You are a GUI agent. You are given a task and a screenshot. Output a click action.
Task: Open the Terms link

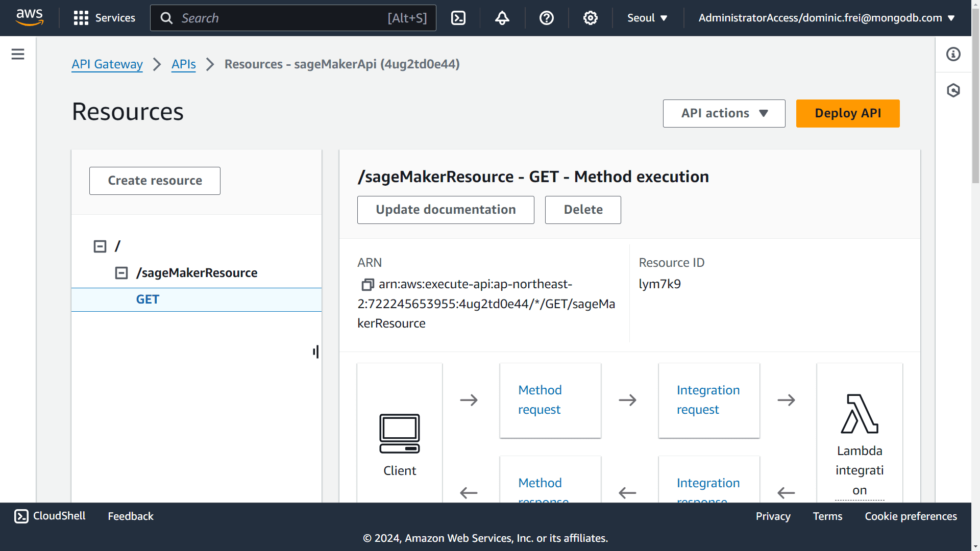click(x=827, y=516)
